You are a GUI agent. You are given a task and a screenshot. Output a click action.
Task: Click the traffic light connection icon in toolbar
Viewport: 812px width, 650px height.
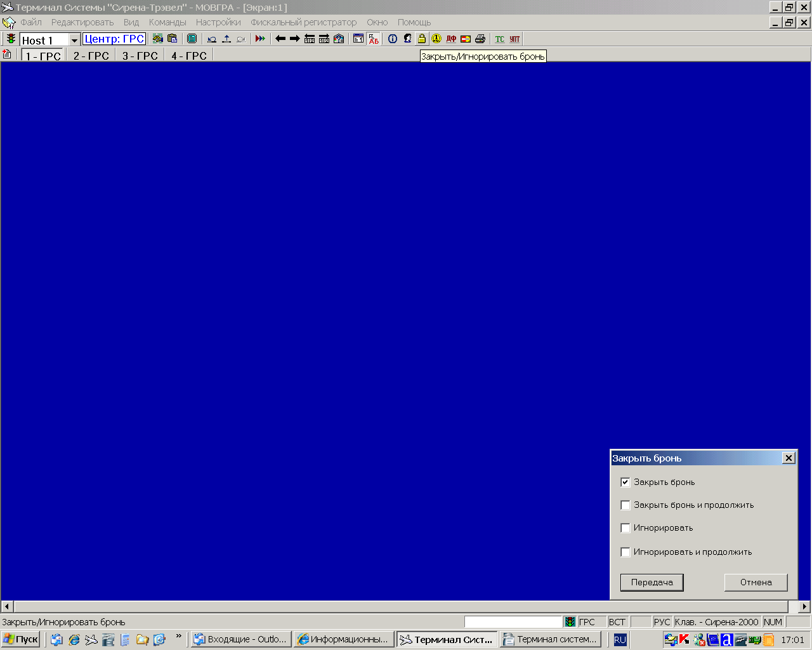[11, 39]
